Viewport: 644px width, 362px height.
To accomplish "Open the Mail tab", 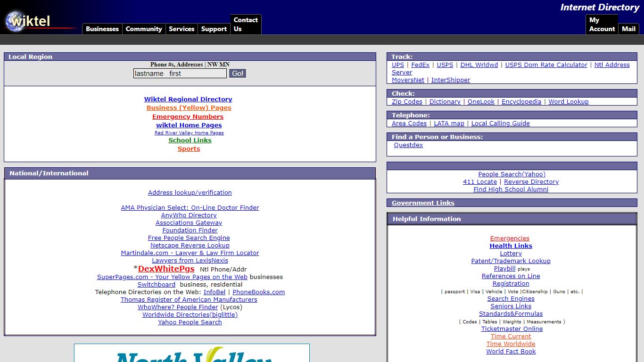I will click(628, 29).
